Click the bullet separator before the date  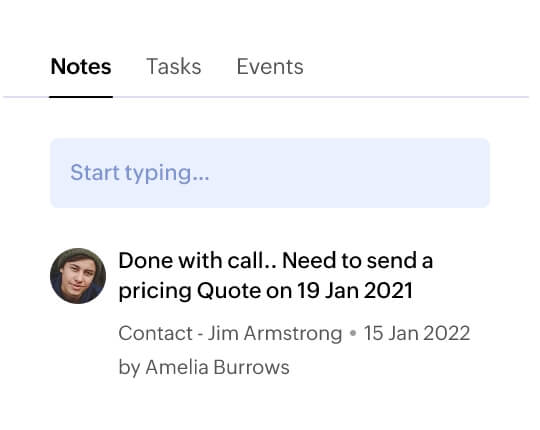coord(353,333)
